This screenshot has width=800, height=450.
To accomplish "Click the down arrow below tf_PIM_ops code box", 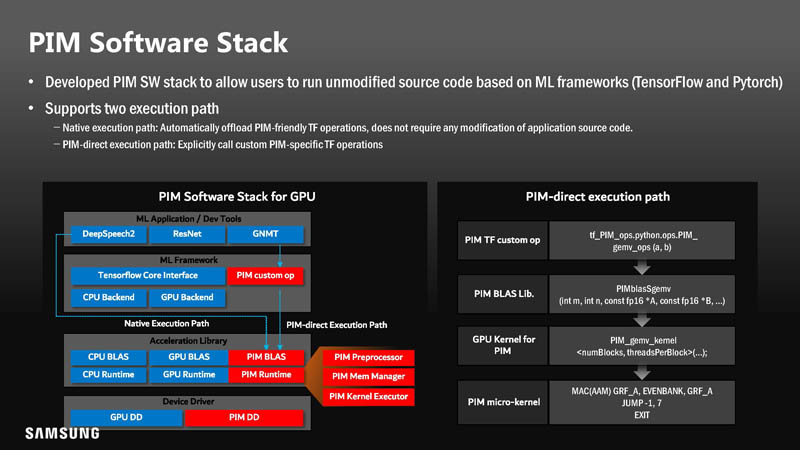I will point(644,267).
